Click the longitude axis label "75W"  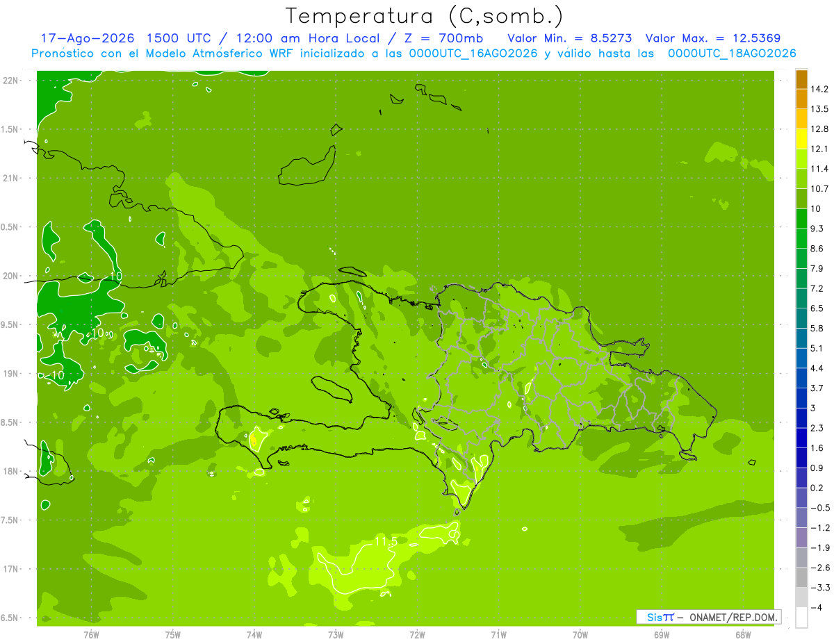point(173,635)
